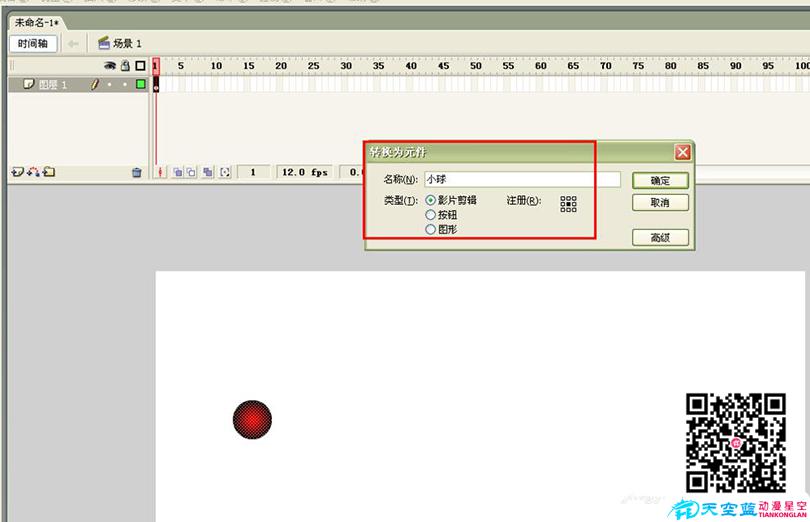Toggle visibility dot of 图层 1
The height and width of the screenshot is (522, 810).
point(110,84)
